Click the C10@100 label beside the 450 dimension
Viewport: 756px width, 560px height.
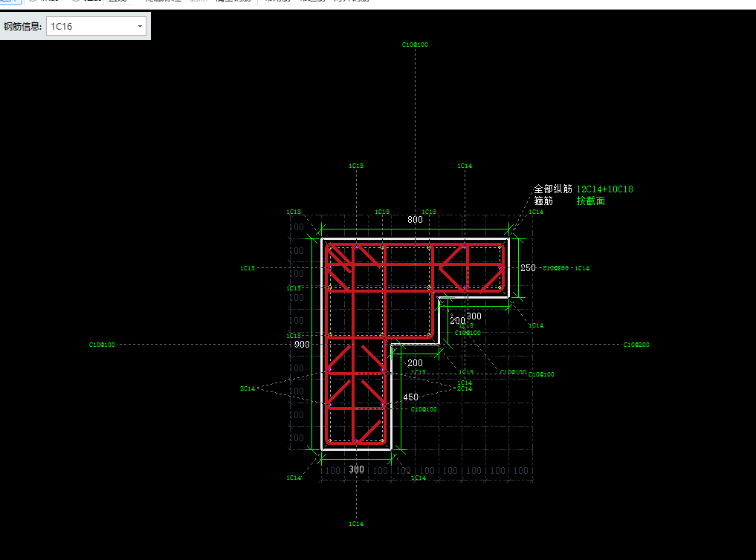(424, 409)
